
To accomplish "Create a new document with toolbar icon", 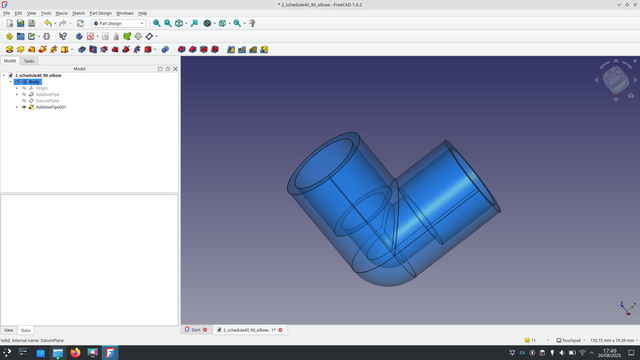I will 9,23.
